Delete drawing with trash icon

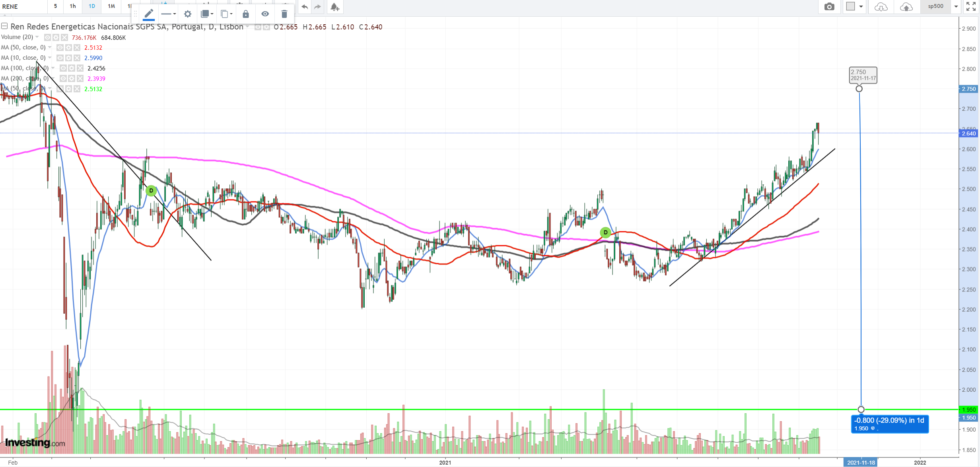pos(284,14)
